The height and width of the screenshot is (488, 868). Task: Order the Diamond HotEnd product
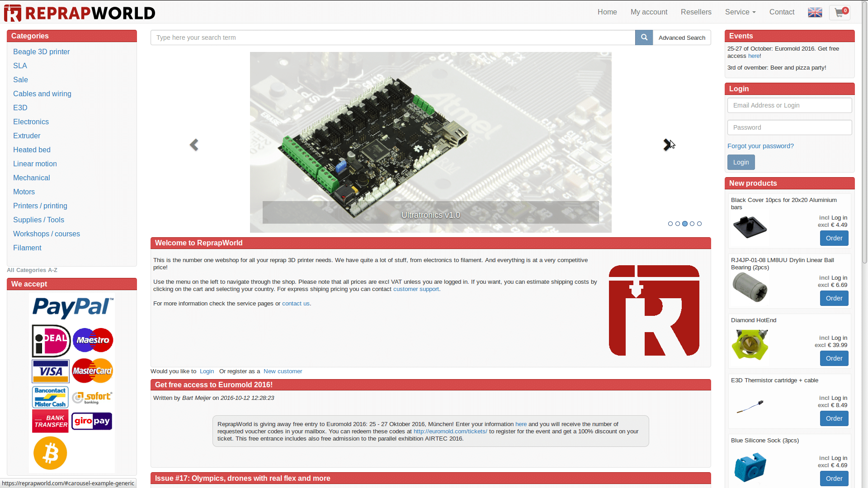[x=834, y=358]
